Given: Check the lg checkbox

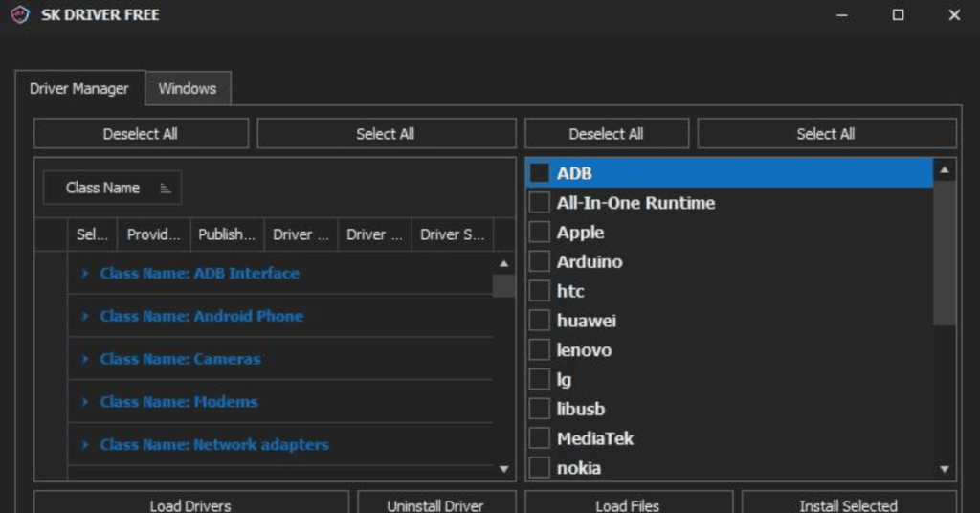Looking at the screenshot, I should (x=540, y=379).
